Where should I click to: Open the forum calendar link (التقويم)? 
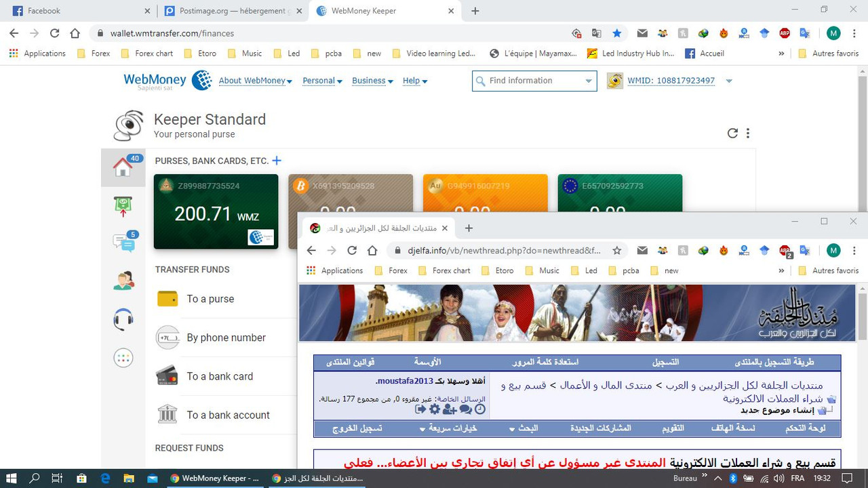pos(673,428)
